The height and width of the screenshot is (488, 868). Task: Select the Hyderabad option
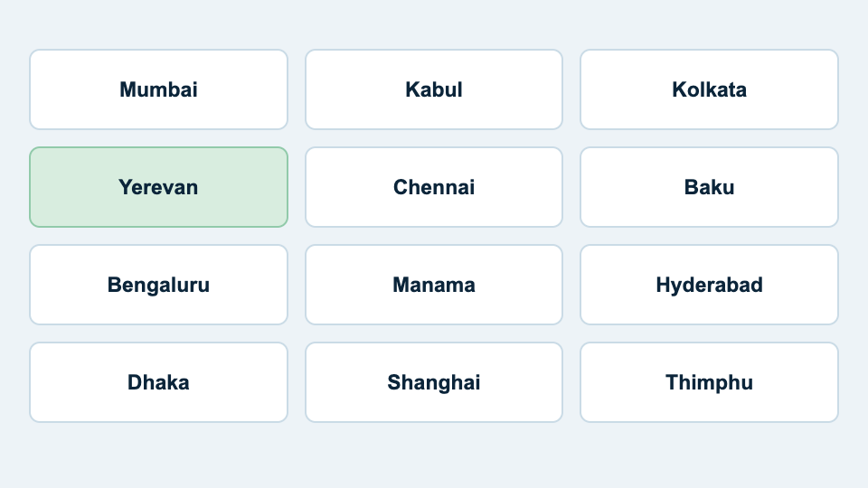pos(709,285)
